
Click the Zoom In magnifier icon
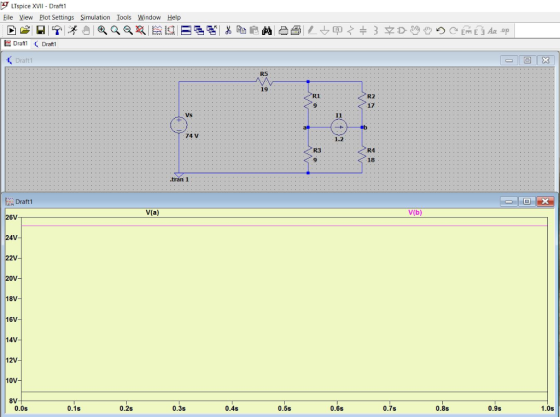coord(102,31)
